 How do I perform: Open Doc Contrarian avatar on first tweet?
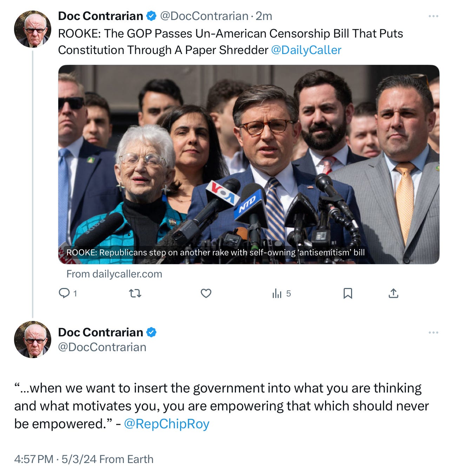pos(32,29)
